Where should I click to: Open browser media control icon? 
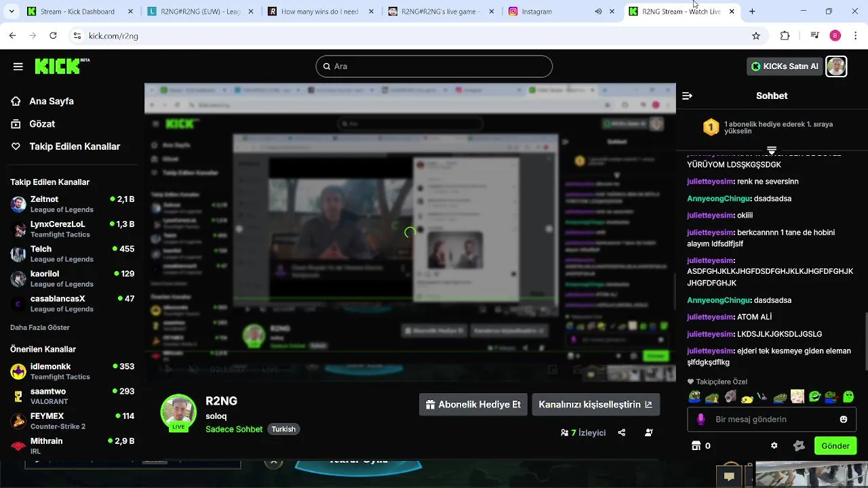point(815,36)
